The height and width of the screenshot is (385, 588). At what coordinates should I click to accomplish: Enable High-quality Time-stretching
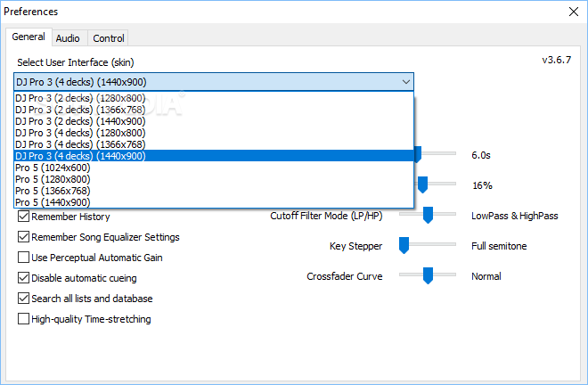click(23, 319)
